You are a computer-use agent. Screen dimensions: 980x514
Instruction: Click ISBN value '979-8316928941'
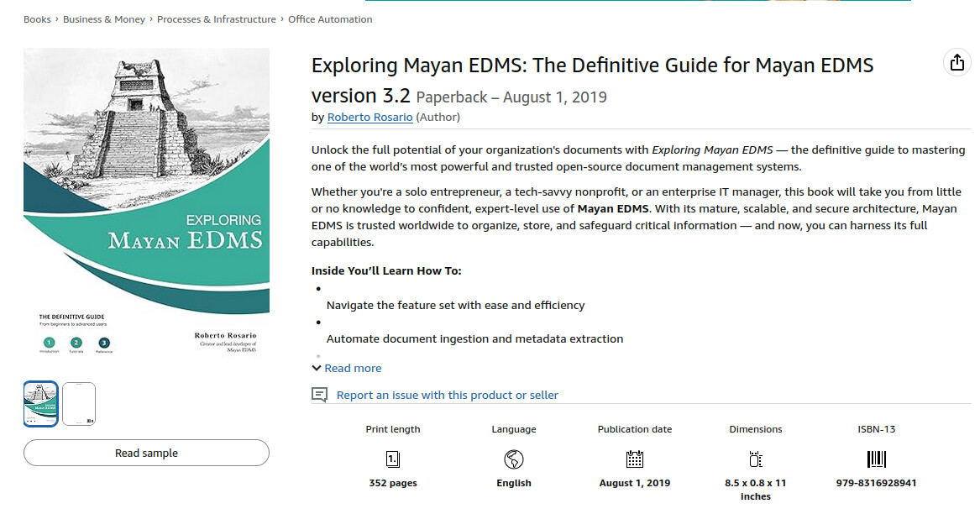coord(876,483)
